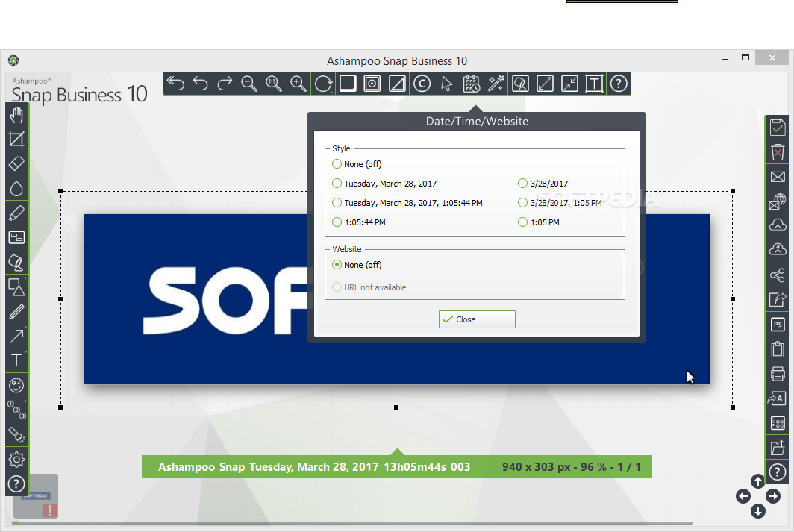The image size is (794, 532).
Task: Export to Photoshop PS icon
Action: pos(778,325)
